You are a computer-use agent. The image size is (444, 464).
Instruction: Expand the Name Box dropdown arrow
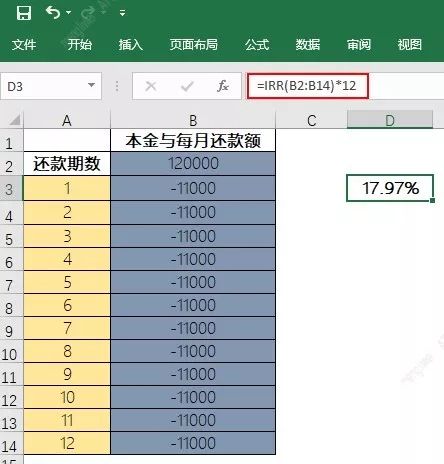coord(91,85)
